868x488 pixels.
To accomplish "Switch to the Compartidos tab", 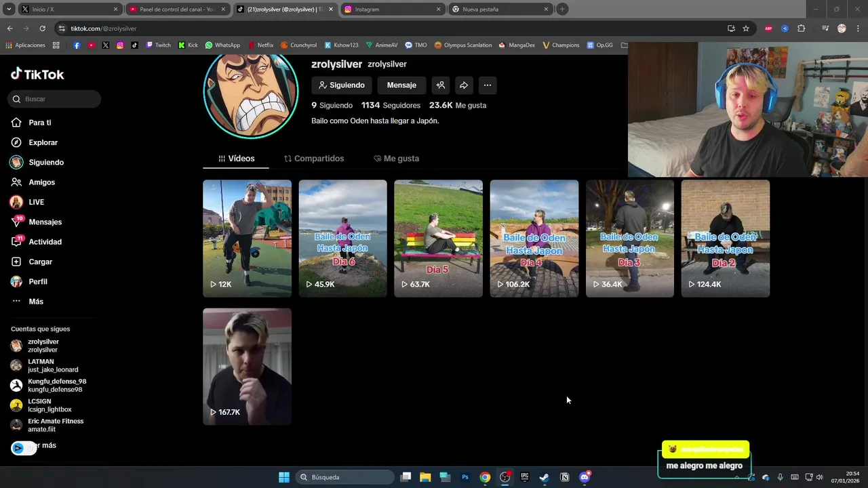I will (x=314, y=159).
